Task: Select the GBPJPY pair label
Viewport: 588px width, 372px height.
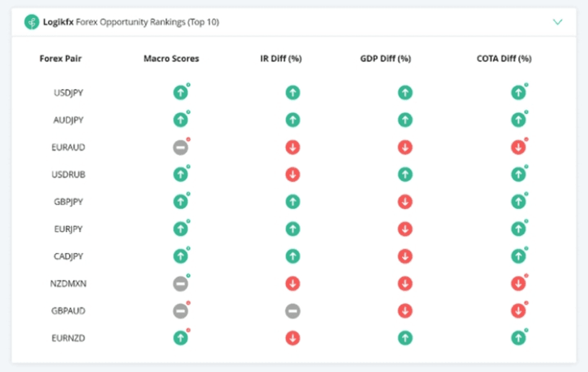Action: (68, 202)
